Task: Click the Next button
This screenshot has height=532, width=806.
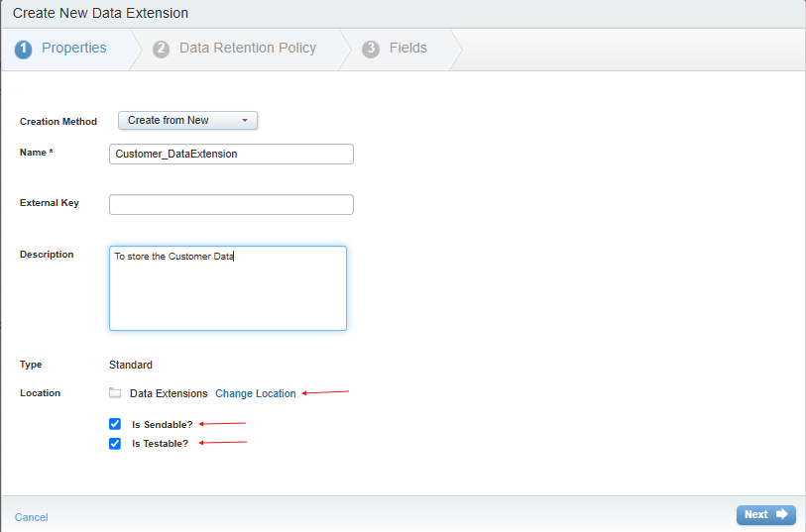Action: 764,514
